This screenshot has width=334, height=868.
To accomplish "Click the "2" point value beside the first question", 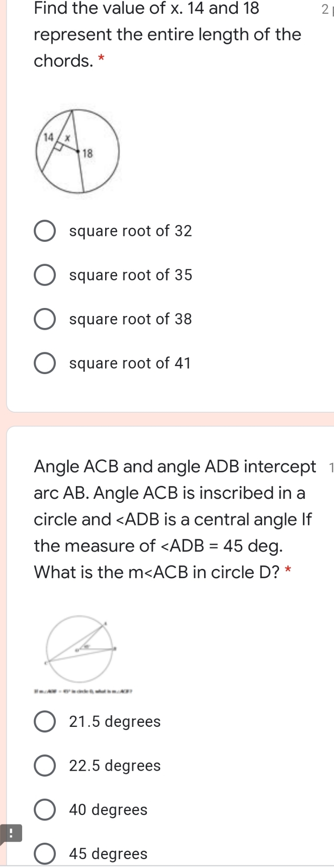I will [326, 9].
